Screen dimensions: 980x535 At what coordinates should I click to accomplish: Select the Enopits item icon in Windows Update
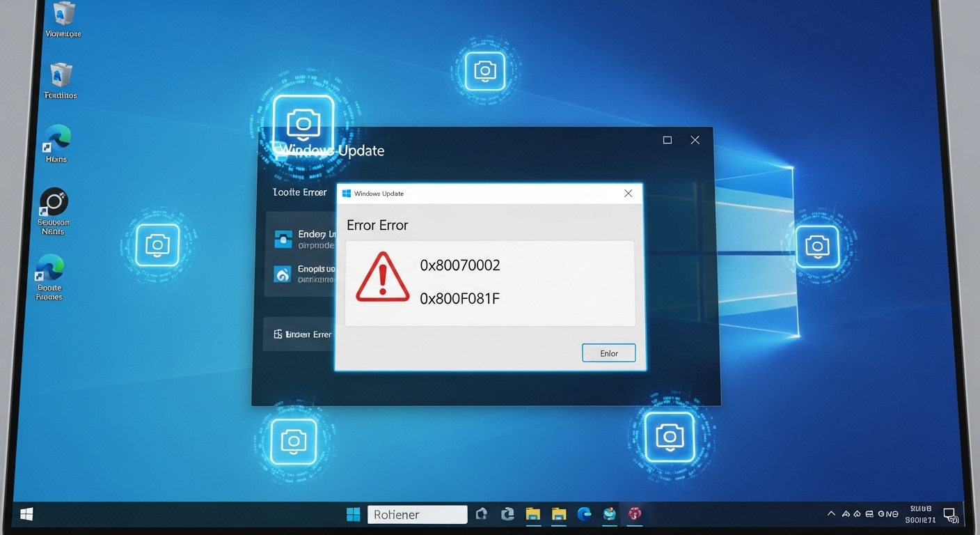(283, 274)
